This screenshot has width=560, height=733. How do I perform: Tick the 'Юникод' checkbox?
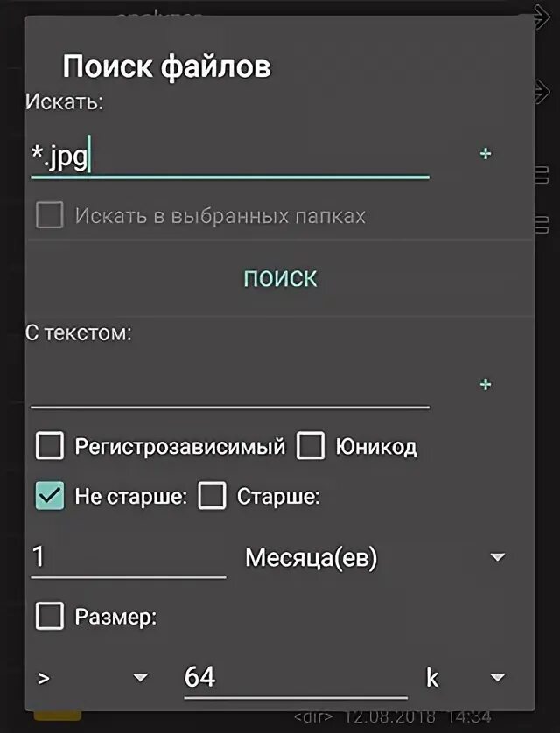[310, 446]
